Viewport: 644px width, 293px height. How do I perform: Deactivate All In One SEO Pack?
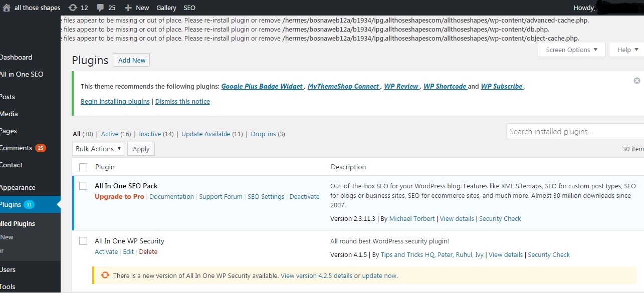point(304,196)
